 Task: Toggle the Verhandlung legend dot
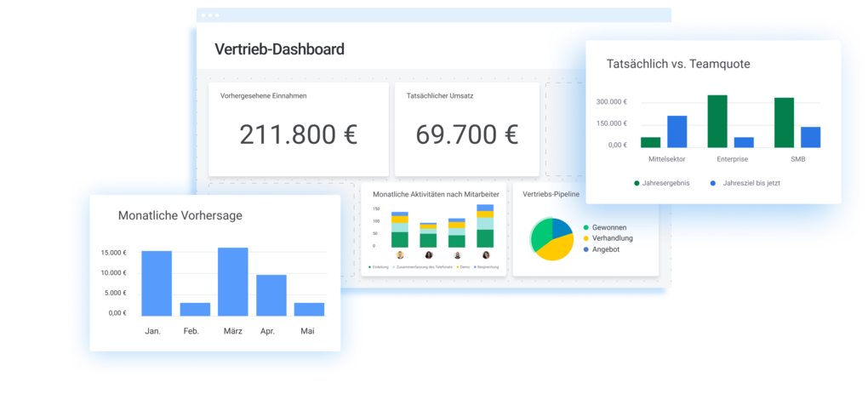[586, 238]
